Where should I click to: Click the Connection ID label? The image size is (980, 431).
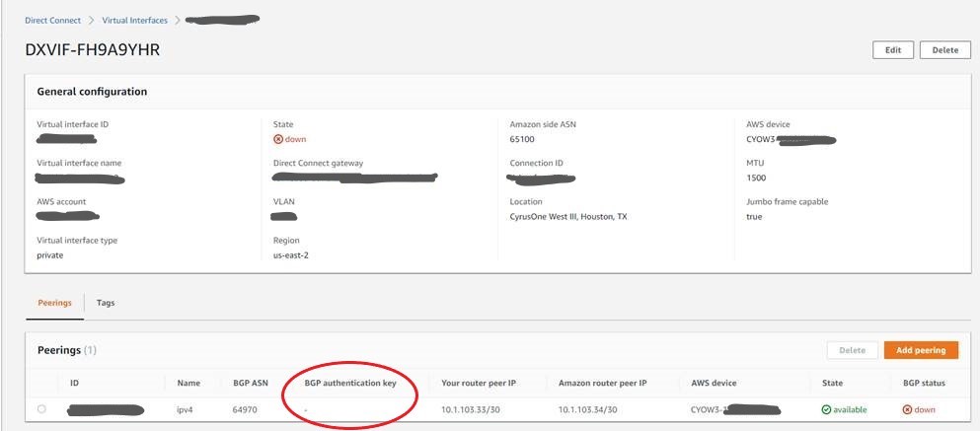pyautogui.click(x=536, y=163)
